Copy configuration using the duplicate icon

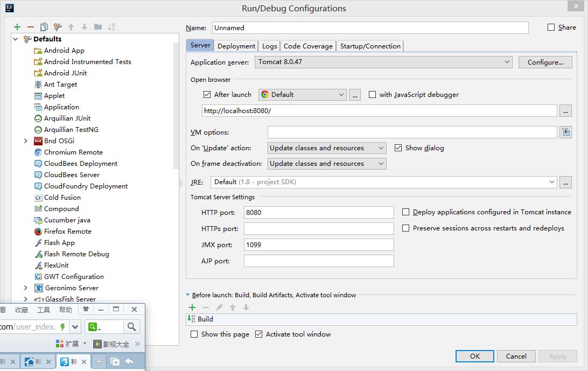[x=44, y=27]
